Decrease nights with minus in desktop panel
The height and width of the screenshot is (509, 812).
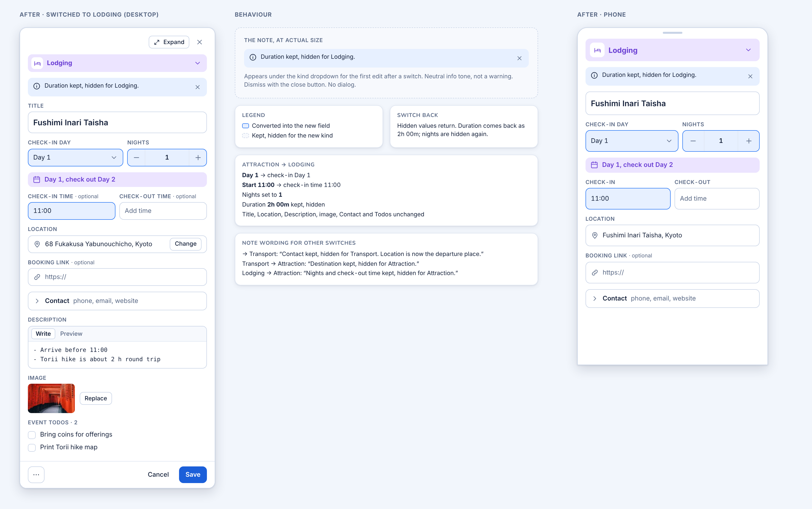pos(136,158)
